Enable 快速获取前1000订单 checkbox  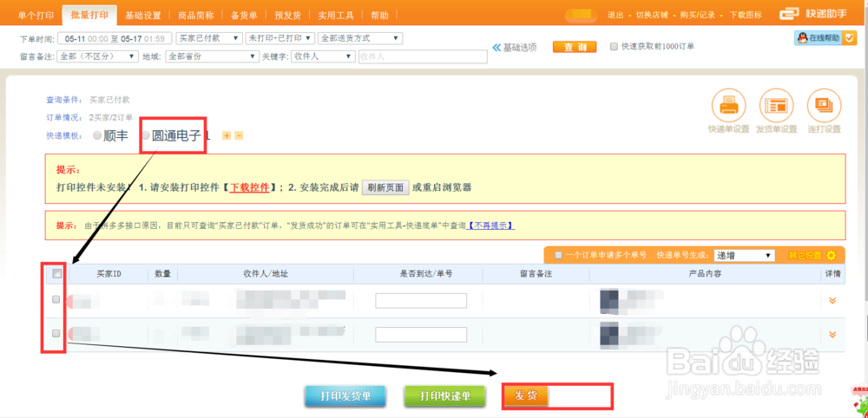click(x=614, y=47)
